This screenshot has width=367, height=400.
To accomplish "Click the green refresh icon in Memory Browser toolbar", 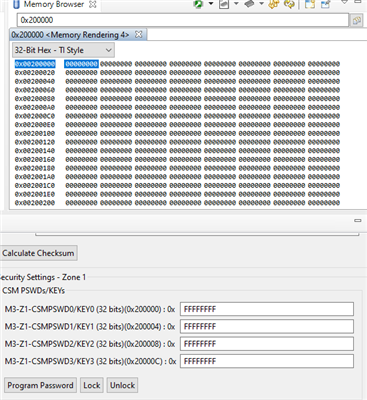I will coord(199,4).
